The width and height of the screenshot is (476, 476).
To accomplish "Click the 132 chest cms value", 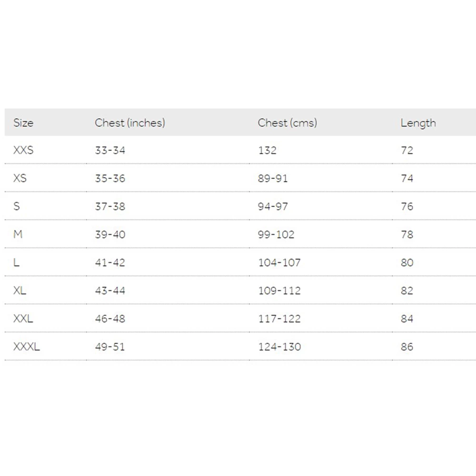I will pyautogui.click(x=267, y=150).
